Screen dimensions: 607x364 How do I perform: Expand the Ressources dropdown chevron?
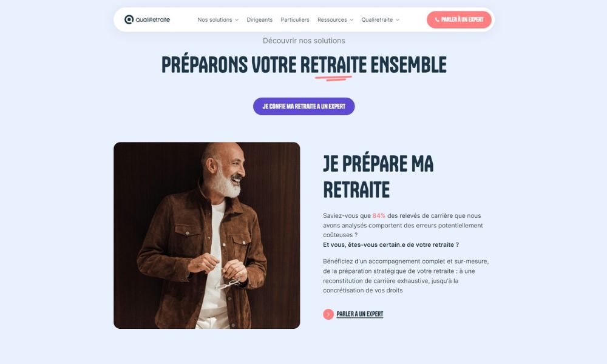[x=351, y=20]
